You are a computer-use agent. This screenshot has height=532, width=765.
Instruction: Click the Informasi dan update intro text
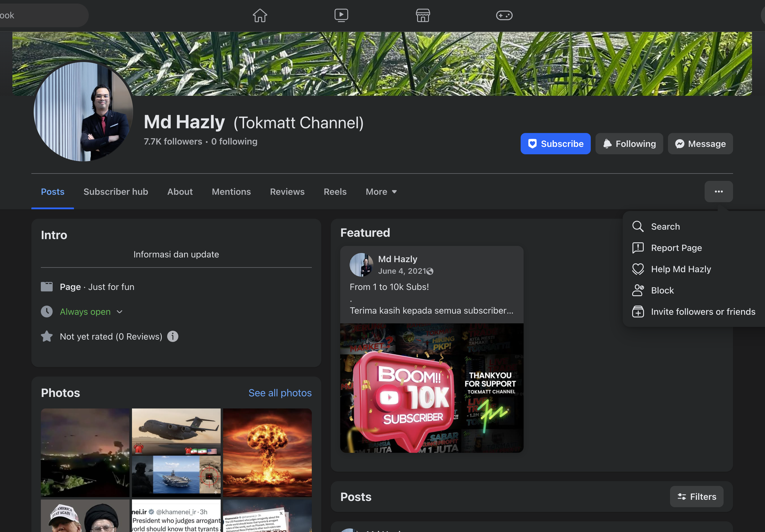coord(176,254)
